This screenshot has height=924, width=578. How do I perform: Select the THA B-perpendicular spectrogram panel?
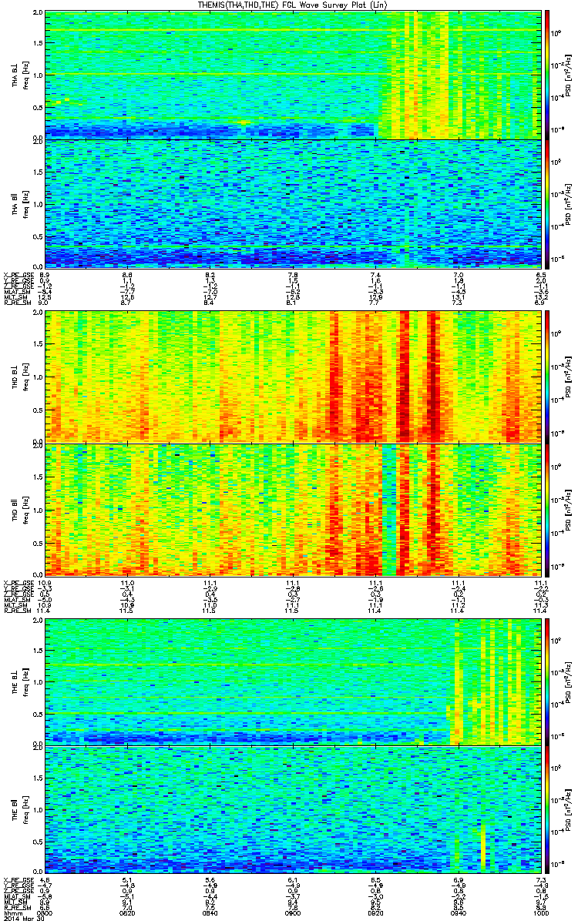(x=291, y=74)
